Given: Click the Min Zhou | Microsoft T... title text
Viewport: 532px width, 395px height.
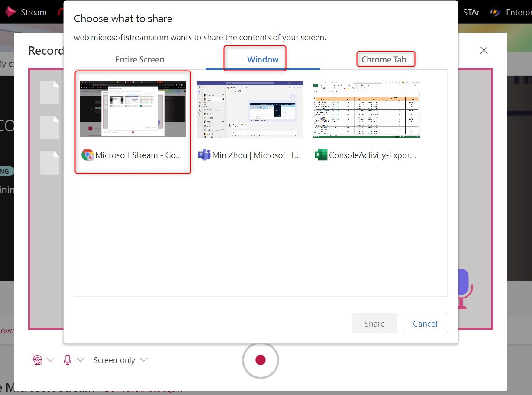Looking at the screenshot, I should (x=256, y=155).
